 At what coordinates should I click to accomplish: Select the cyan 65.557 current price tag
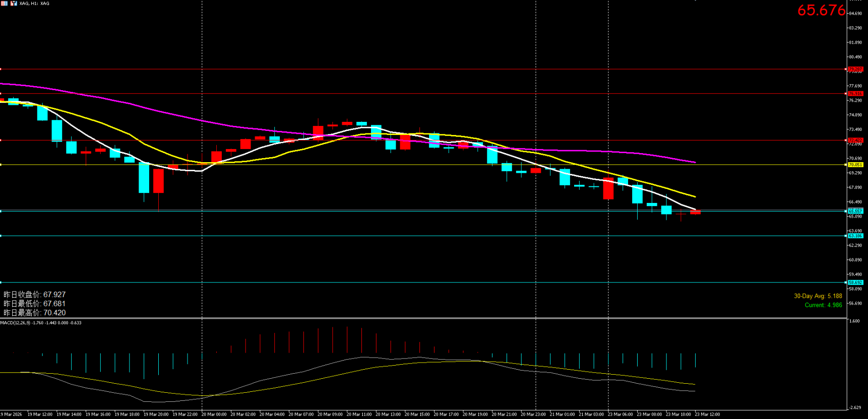pyautogui.click(x=855, y=211)
